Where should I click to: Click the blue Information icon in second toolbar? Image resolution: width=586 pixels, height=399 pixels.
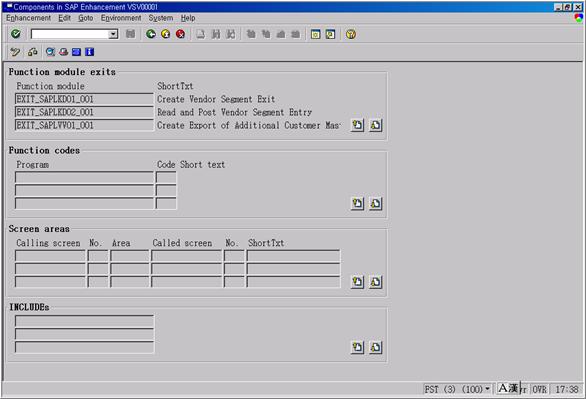[89, 52]
